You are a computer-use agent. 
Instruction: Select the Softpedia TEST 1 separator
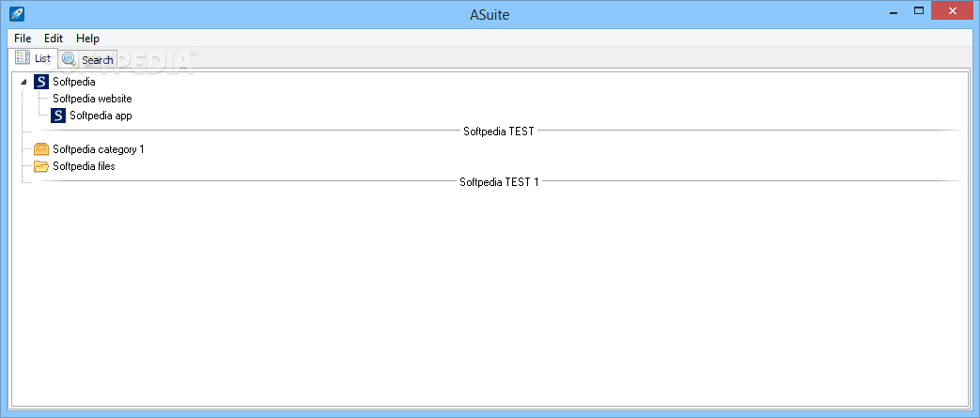498,182
